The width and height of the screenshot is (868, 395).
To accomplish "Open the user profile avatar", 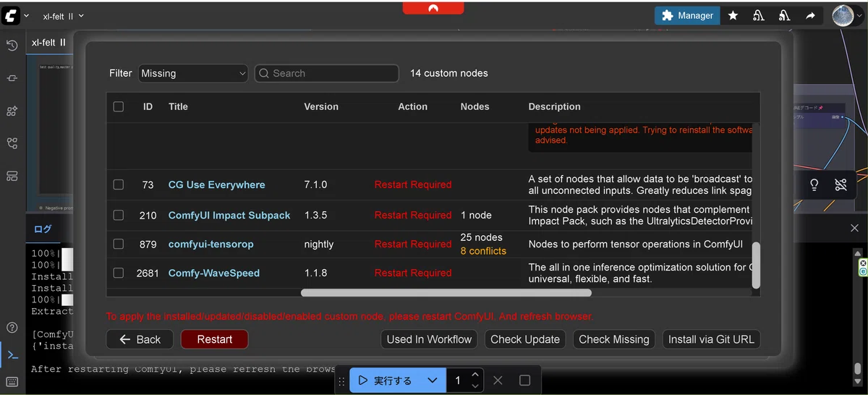I will (x=843, y=15).
